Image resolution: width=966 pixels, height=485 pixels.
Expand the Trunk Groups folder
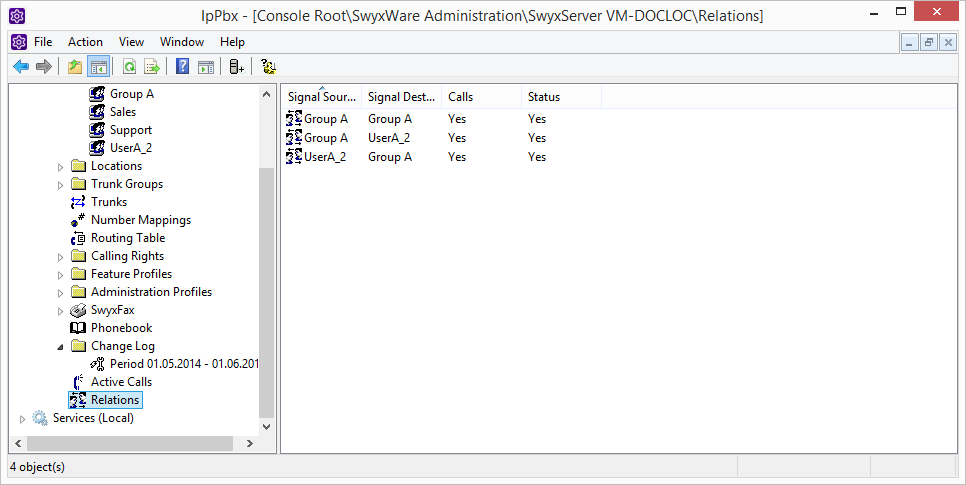coord(60,184)
